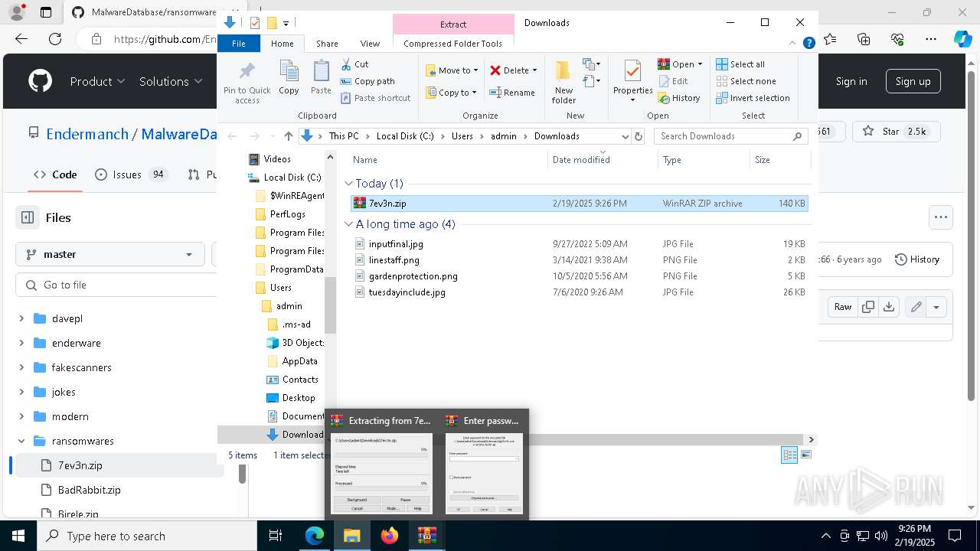The height and width of the screenshot is (551, 980).
Task: Click the Search Downloads field
Action: pyautogui.click(x=731, y=136)
